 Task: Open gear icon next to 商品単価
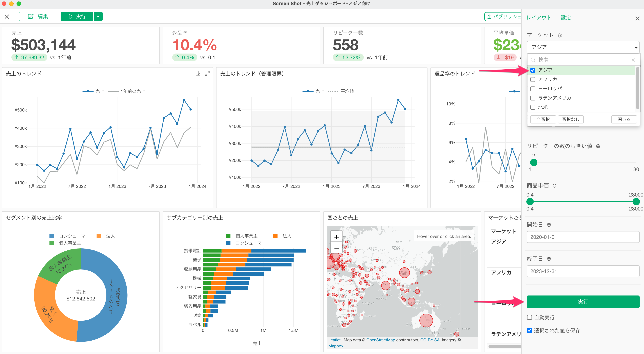tap(554, 186)
